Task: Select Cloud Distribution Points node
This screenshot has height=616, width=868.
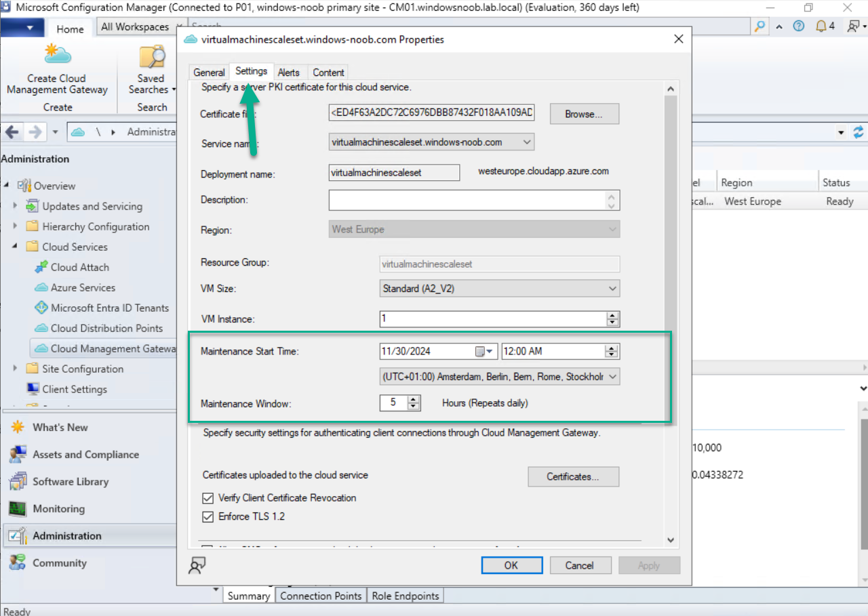Action: click(106, 328)
